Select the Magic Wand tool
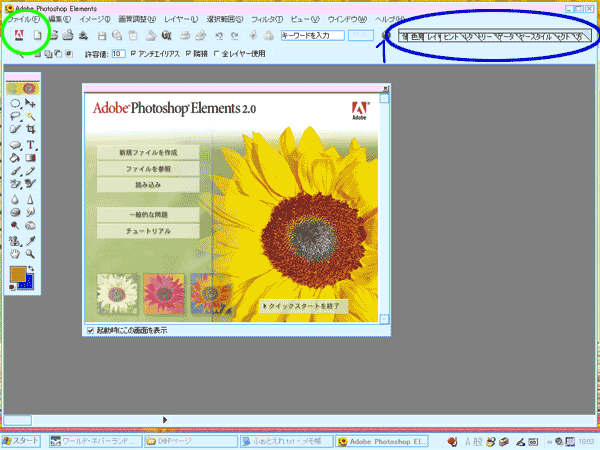This screenshot has height=450, width=600. [30, 116]
